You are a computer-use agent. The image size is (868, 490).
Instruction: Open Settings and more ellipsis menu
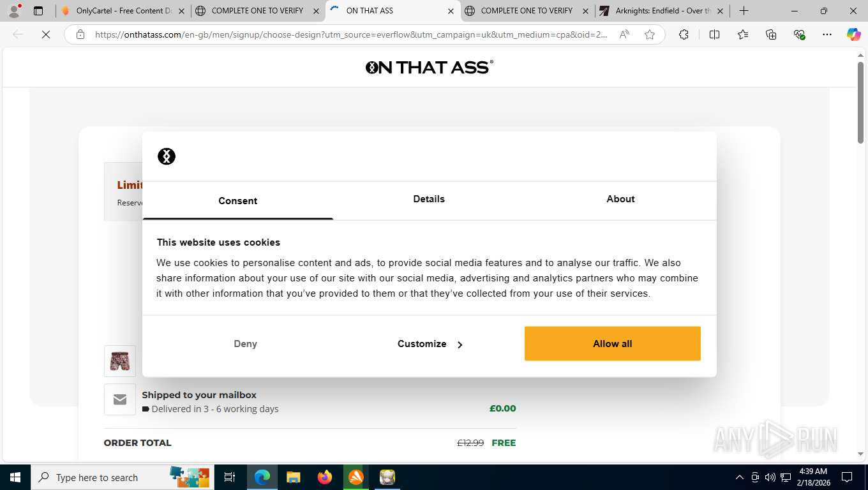827,34
